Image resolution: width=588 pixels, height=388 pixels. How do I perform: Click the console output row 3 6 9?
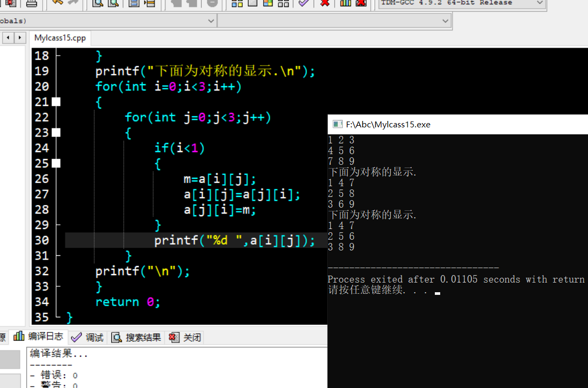tap(341, 204)
